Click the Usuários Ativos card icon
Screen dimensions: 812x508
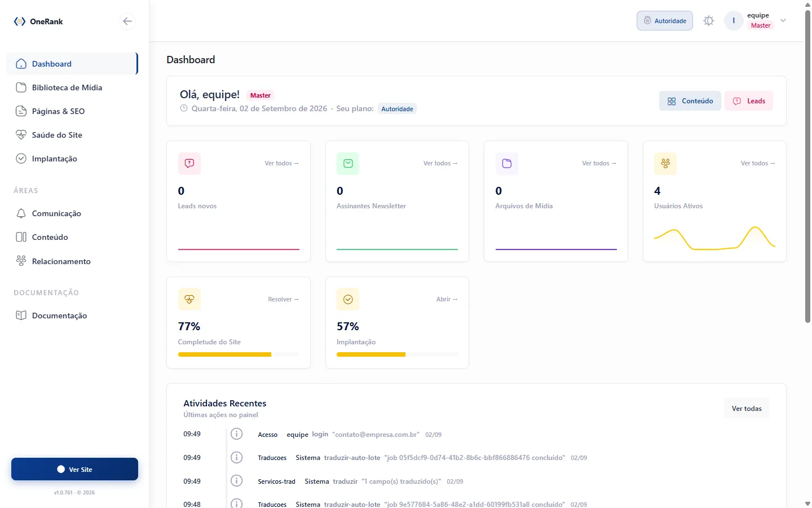pyautogui.click(x=665, y=163)
